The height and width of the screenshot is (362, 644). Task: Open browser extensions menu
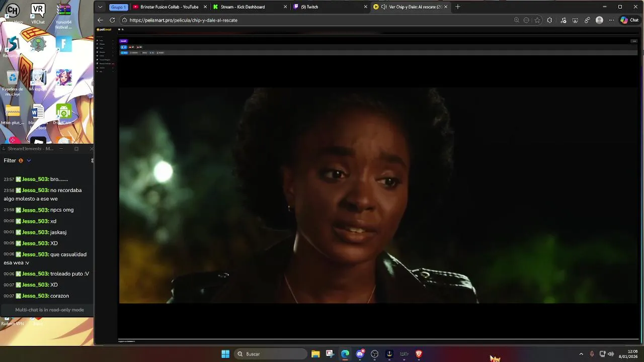click(x=549, y=20)
